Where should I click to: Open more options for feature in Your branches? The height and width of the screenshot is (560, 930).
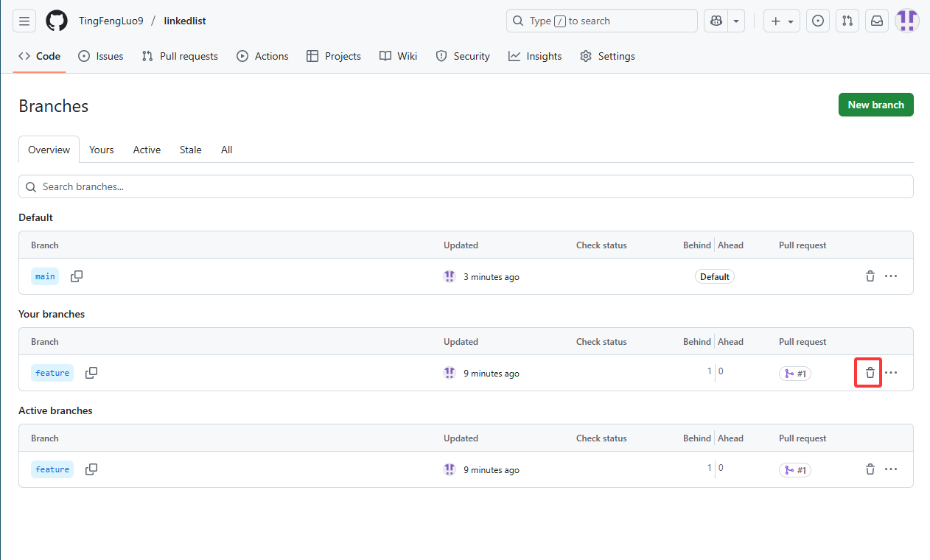pos(891,373)
